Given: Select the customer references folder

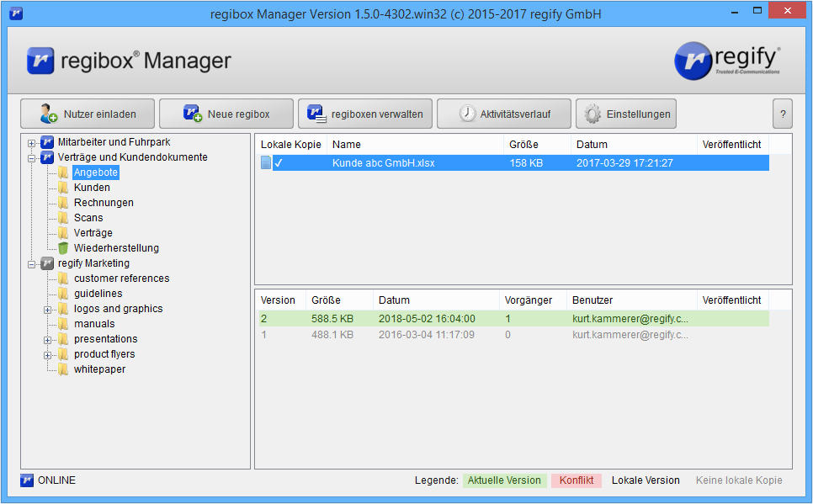Looking at the screenshot, I should pos(121,278).
